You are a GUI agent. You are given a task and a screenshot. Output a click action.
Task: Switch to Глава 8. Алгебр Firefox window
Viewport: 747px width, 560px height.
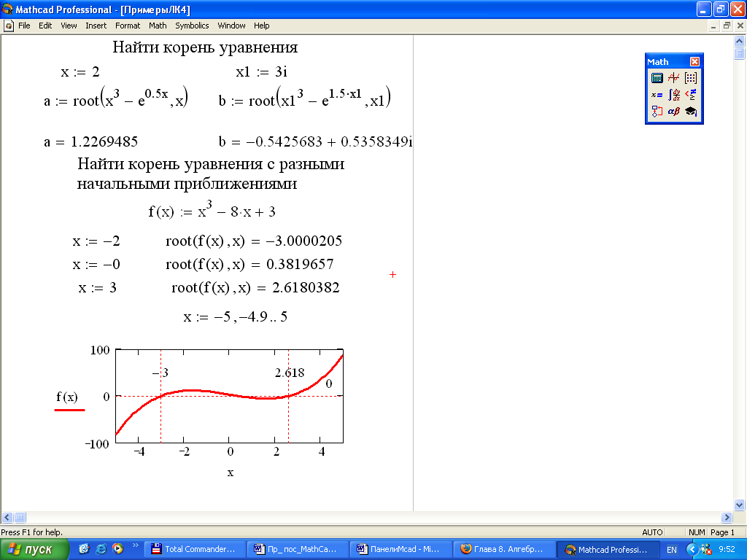(504, 550)
